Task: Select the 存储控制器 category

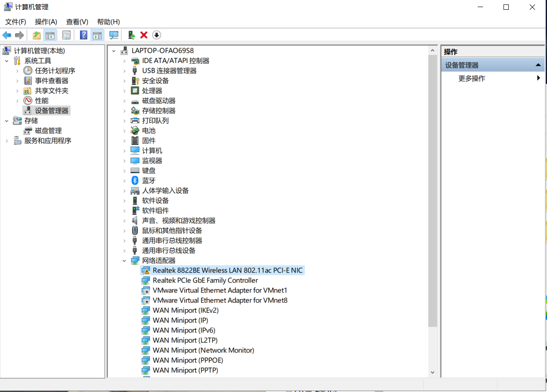Action: coord(159,111)
